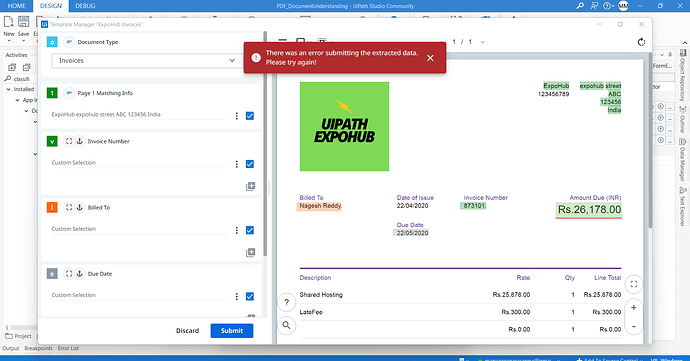
Task: Click the selection-area icon for Invoice Number
Action: pyautogui.click(x=69, y=141)
